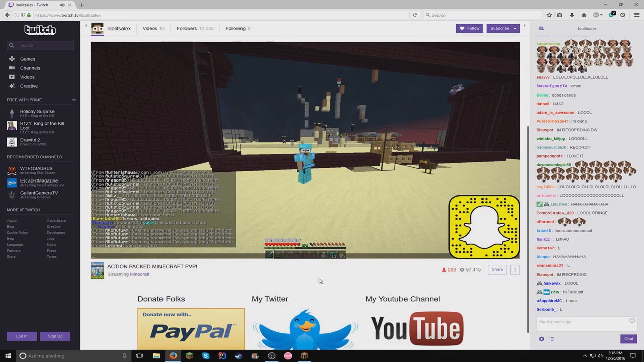
Task: Open the Games section in Twitch sidebar
Action: (x=27, y=59)
